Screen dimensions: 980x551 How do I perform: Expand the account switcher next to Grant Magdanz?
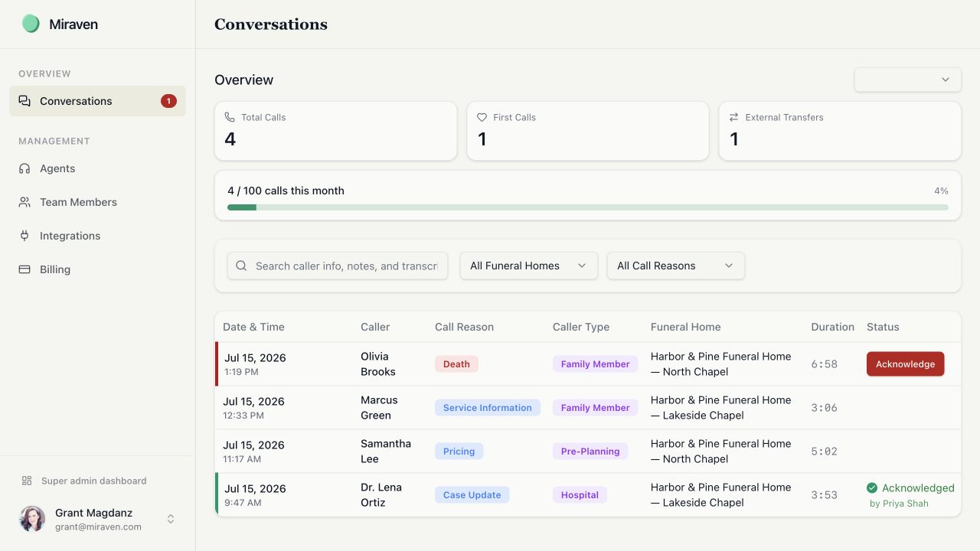coord(171,519)
